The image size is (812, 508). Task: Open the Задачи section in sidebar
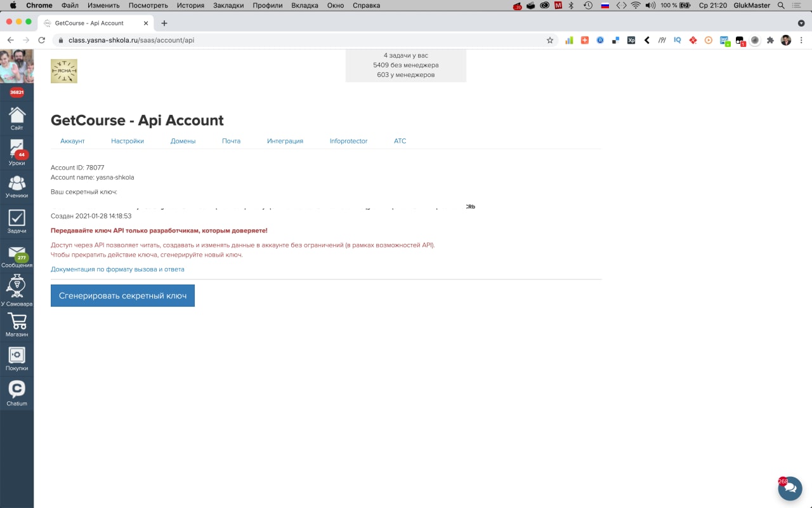[x=16, y=222]
